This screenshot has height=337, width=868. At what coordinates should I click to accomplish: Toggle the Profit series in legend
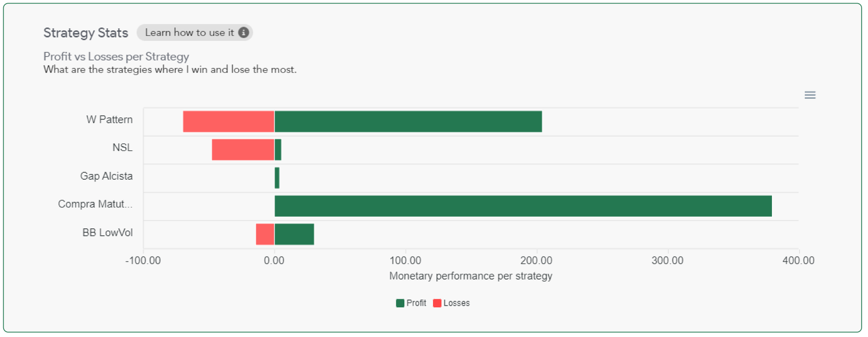[x=416, y=303]
